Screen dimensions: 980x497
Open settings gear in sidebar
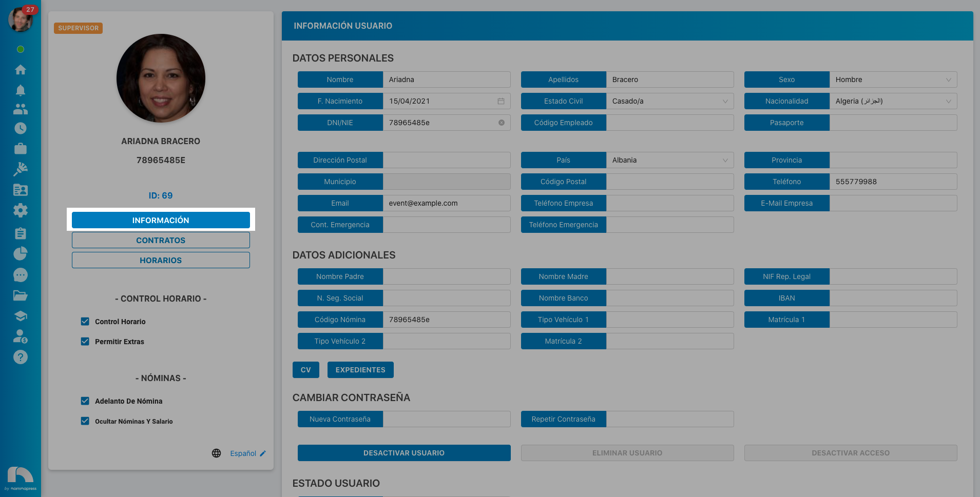(x=21, y=210)
